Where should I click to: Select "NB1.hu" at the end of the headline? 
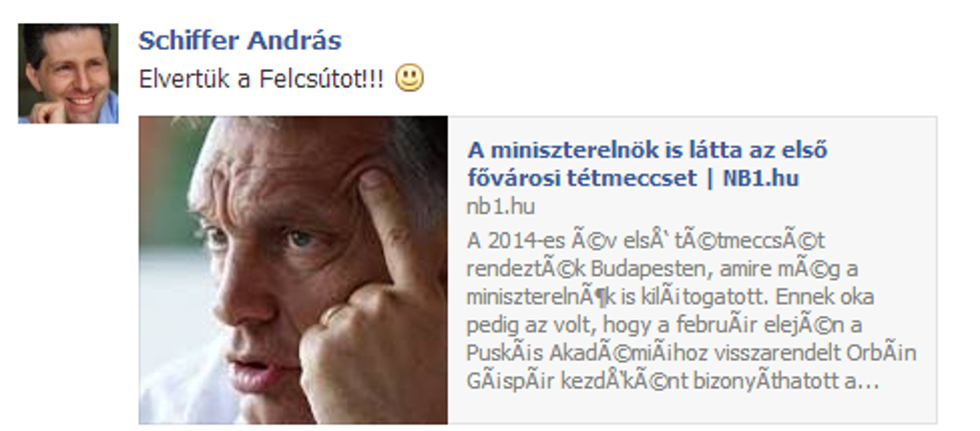tap(761, 179)
